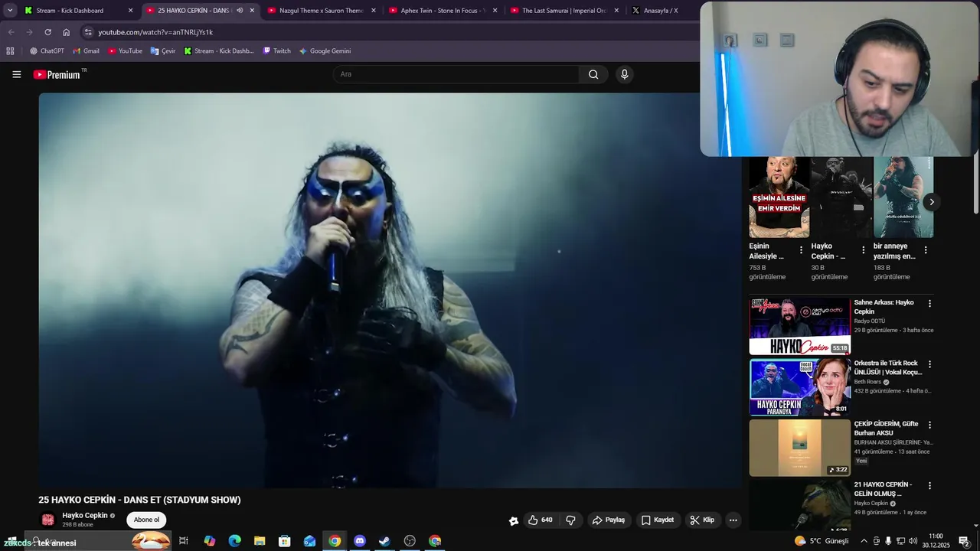
Task: Play ÇEKİP GİDERİM video thumbnail
Action: [799, 448]
